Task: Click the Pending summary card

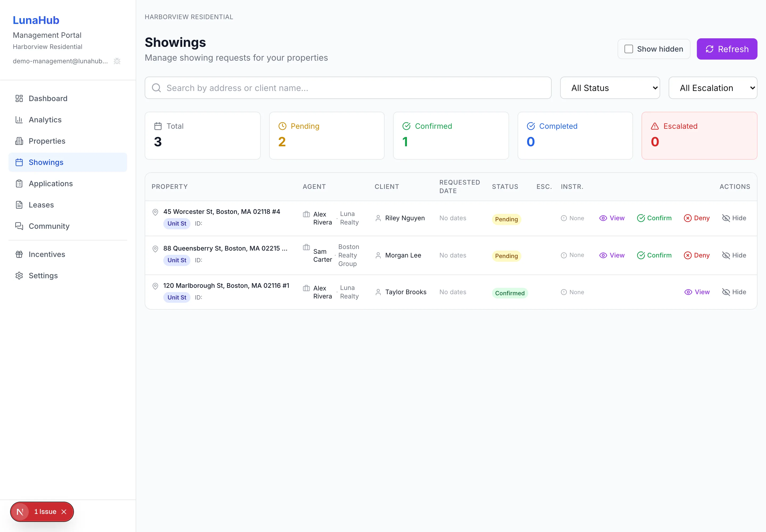Action: pos(327,136)
